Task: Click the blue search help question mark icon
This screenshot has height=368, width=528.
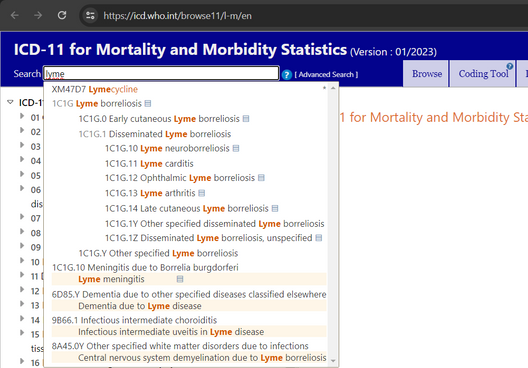Action: 287,74
